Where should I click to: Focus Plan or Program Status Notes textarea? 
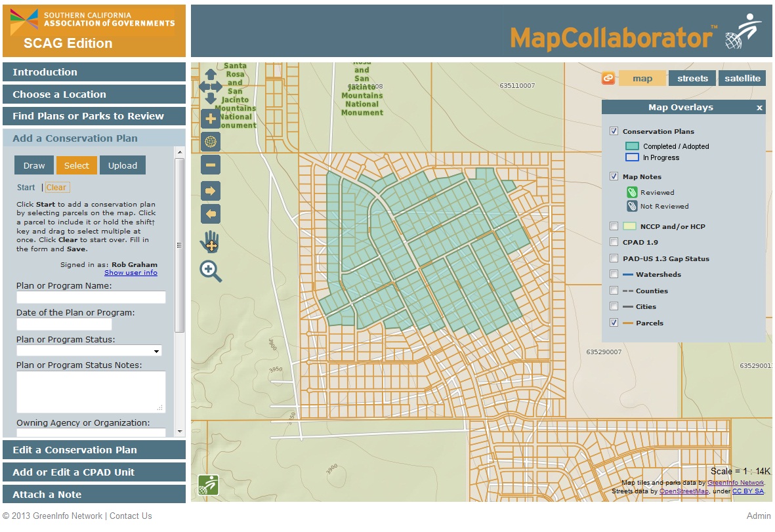(91, 392)
